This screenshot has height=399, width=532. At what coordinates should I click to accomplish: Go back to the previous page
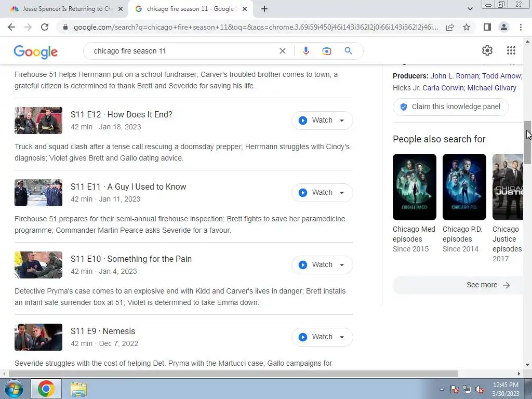tap(11, 27)
